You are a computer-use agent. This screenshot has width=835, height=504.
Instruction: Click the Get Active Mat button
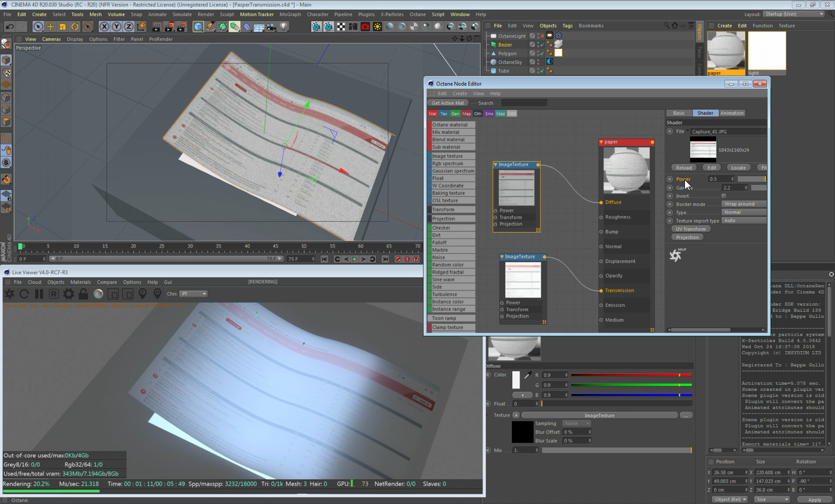pyautogui.click(x=448, y=103)
